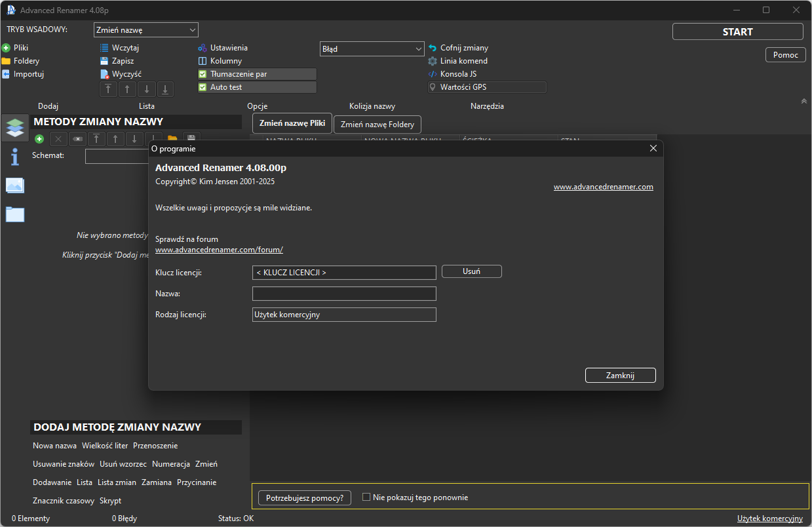Click the START button

click(x=738, y=31)
